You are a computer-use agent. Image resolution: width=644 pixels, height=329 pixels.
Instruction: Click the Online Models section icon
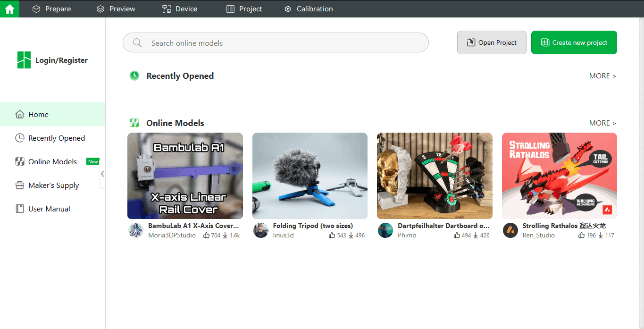click(x=134, y=123)
